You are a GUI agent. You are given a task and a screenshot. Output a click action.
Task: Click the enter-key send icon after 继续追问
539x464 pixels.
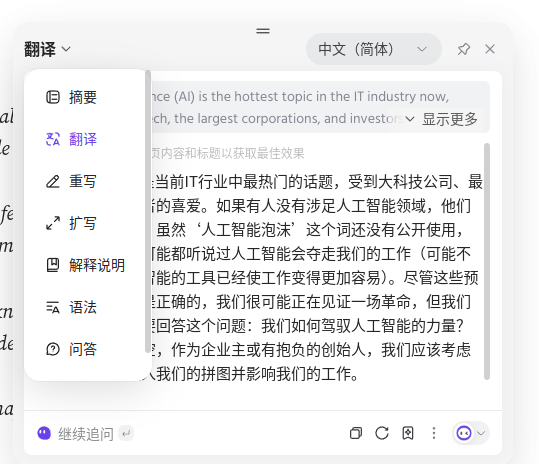pyautogui.click(x=126, y=433)
